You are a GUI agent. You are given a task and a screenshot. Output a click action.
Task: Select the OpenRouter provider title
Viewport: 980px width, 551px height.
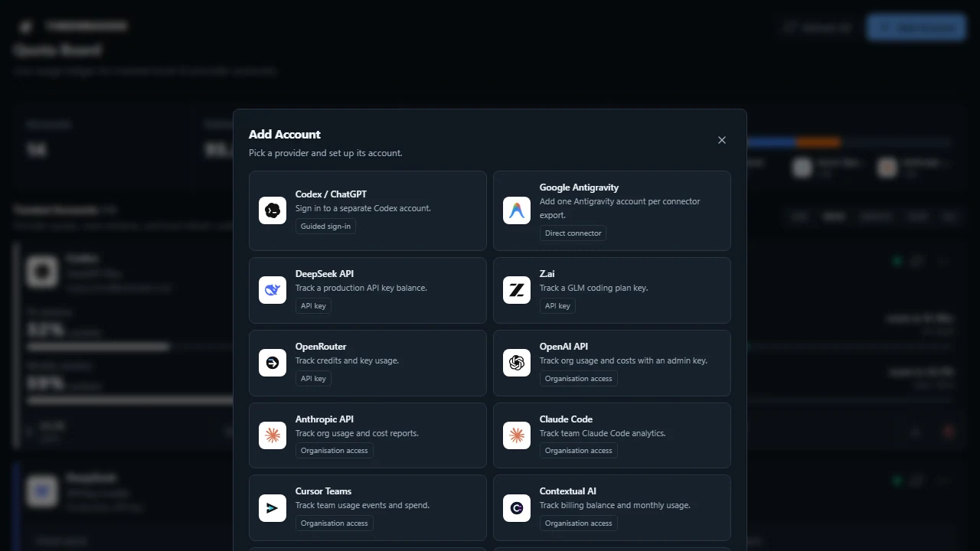[x=321, y=347]
